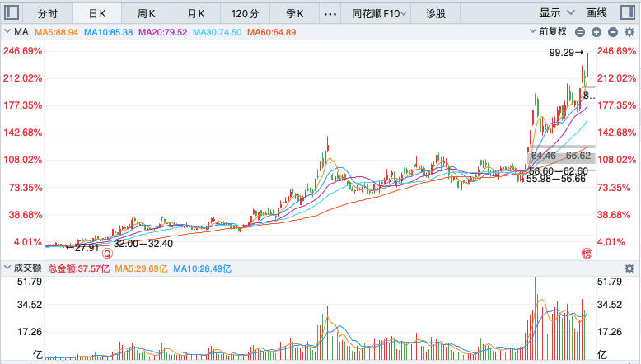The width and height of the screenshot is (641, 364).
Task: Click the zoom-in plus circle icon
Action: pyautogui.click(x=597, y=32)
